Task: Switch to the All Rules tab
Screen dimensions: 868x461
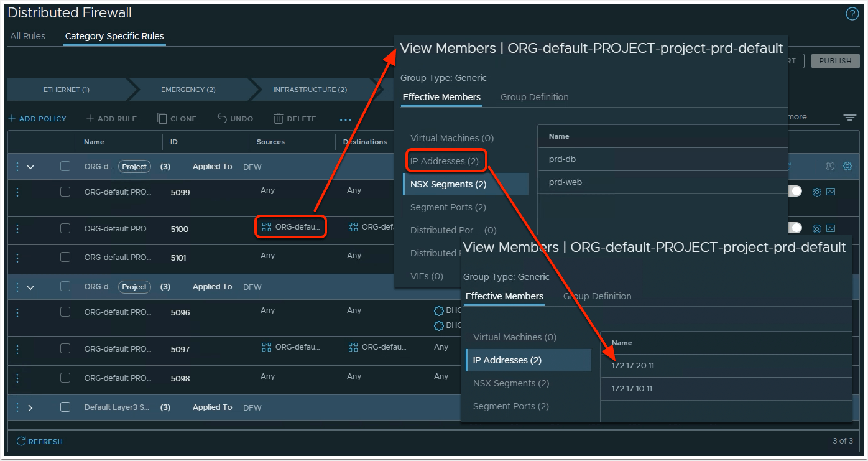Action: 28,36
